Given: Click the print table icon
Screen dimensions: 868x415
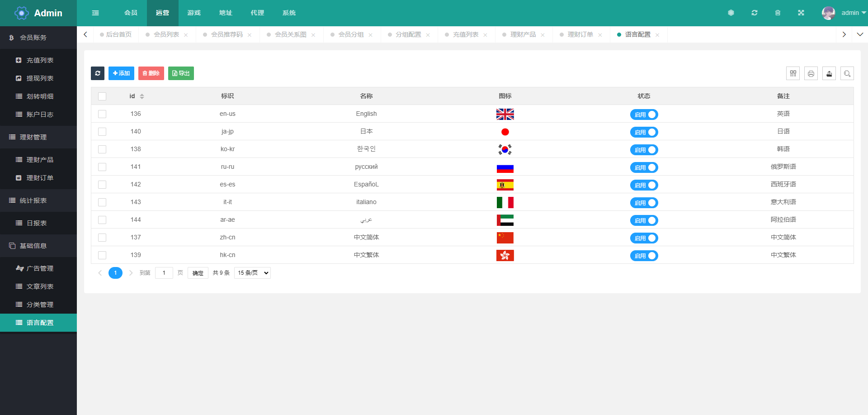Looking at the screenshot, I should click(811, 73).
